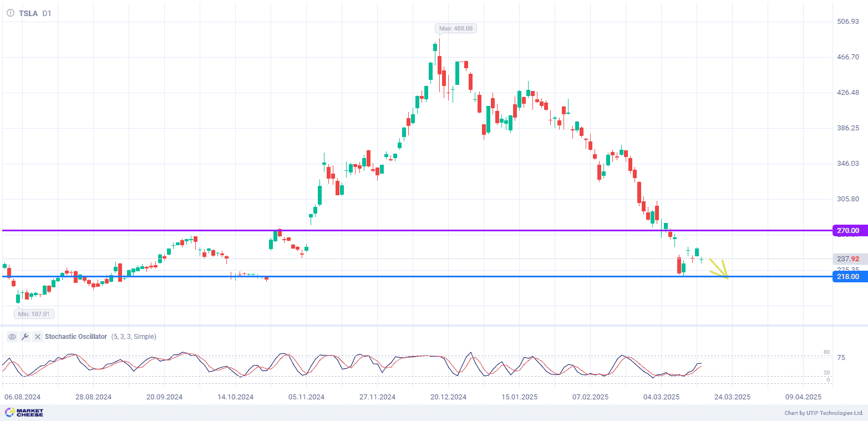Viewport: 868px width, 421px height.
Task: Click the TSLA symbol name
Action: (x=28, y=13)
